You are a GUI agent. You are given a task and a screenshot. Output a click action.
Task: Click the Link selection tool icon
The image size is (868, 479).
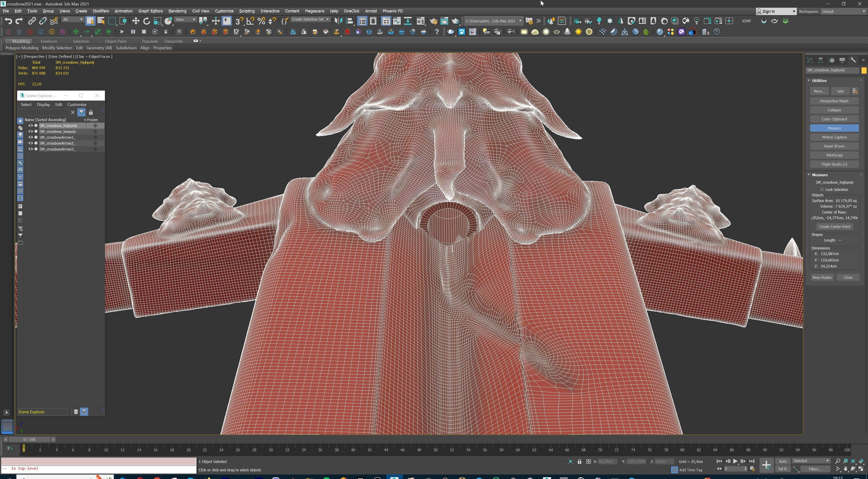pos(32,21)
